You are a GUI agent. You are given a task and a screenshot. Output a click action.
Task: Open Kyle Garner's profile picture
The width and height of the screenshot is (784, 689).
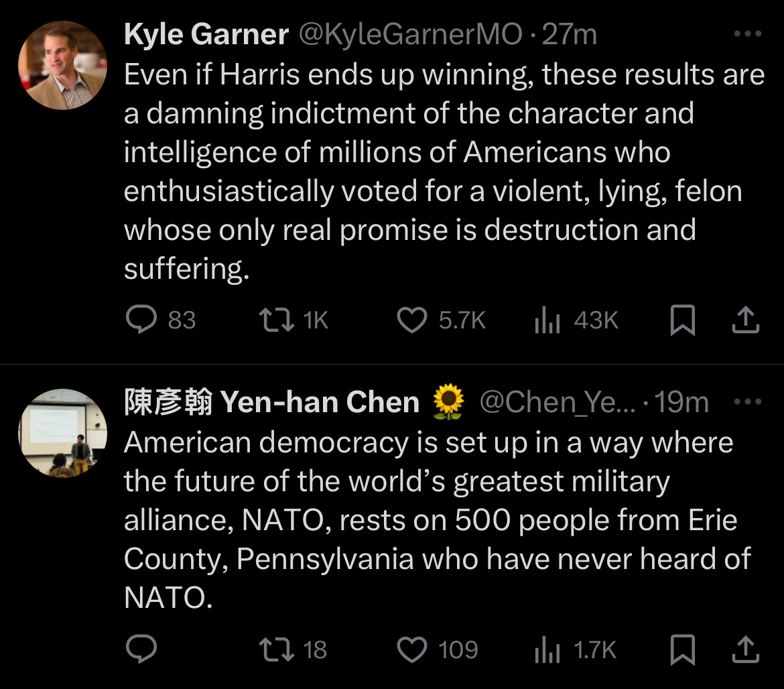point(62,65)
